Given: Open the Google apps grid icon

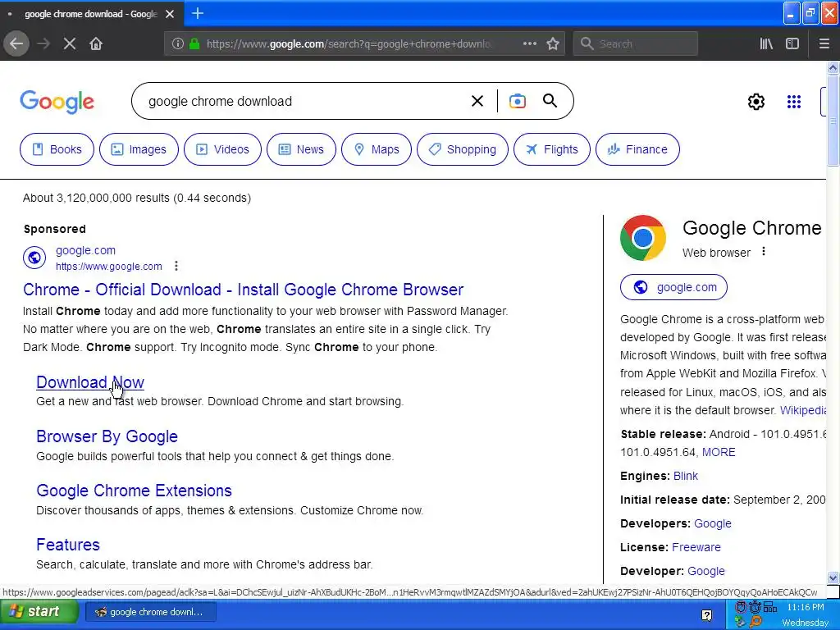Looking at the screenshot, I should (x=794, y=101).
